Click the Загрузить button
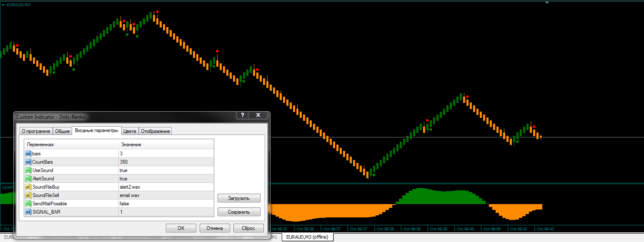This screenshot has height=242, width=644. [239, 198]
